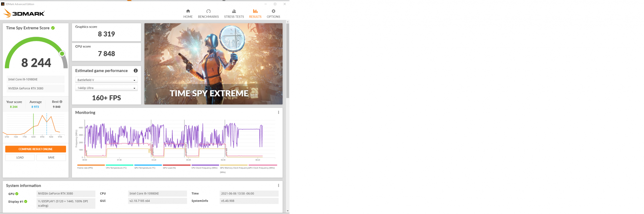The image size is (644, 214).
Task: Click the CPU Clock Frequency purple legend swatch
Action: tap(205, 165)
